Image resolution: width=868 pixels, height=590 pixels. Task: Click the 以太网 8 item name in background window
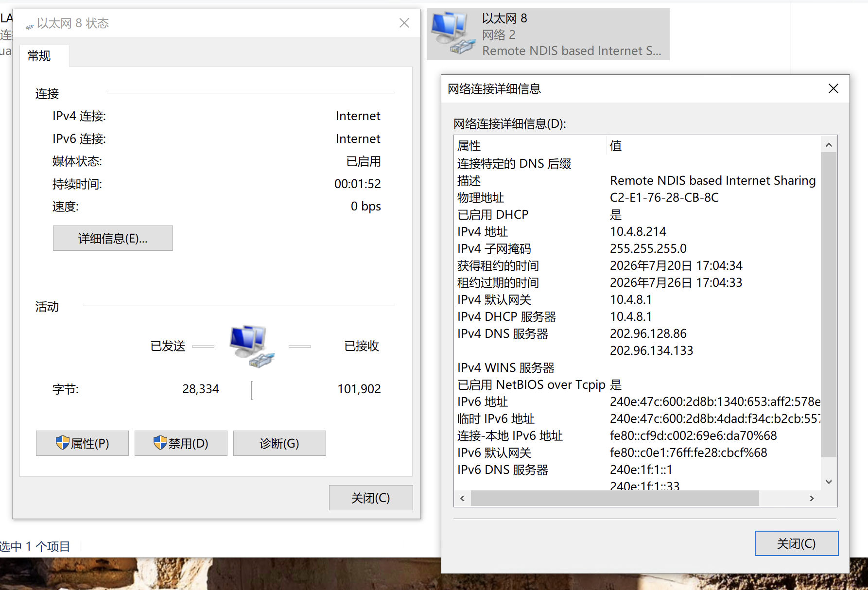pos(504,18)
